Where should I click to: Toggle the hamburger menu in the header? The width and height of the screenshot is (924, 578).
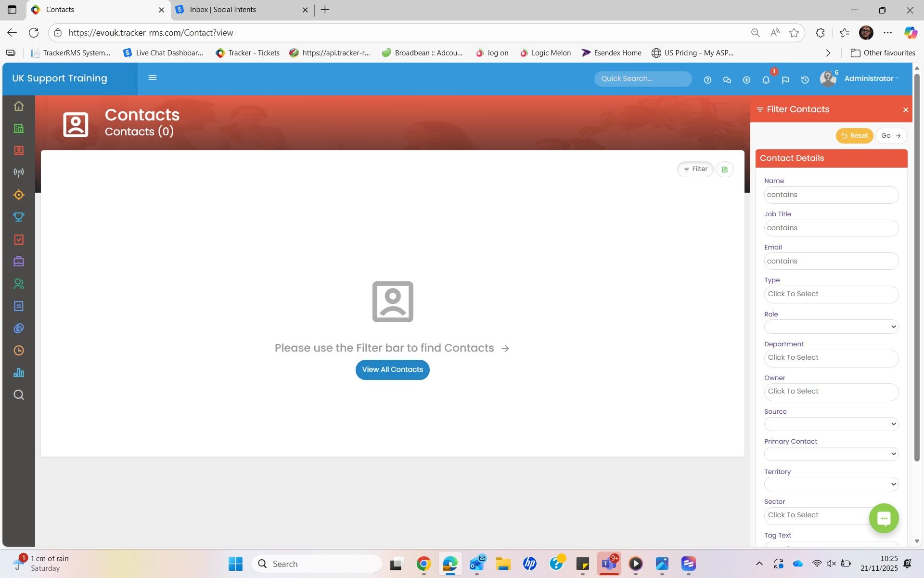[x=153, y=78]
